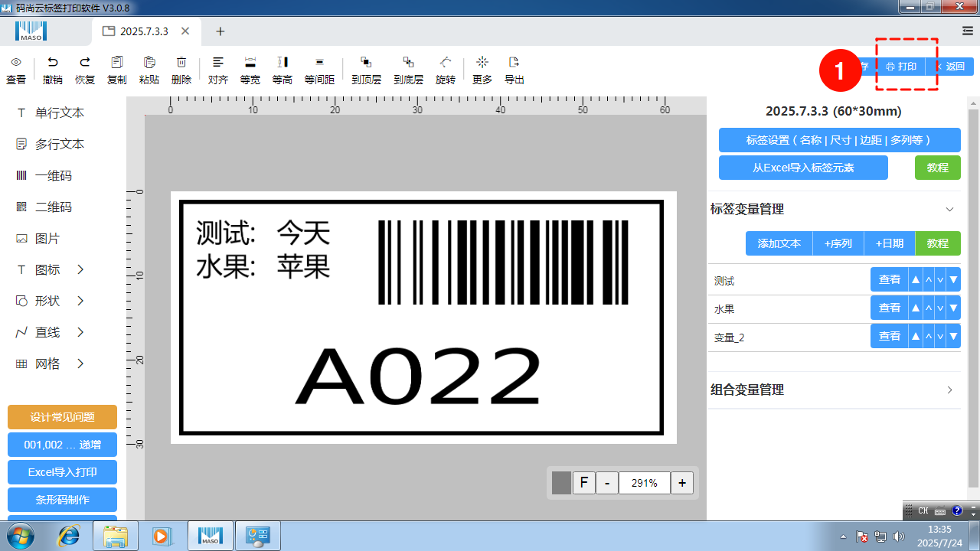This screenshot has width=980, height=551.
Task: Add a 单行文本 single-line text element
Action: coord(51,112)
